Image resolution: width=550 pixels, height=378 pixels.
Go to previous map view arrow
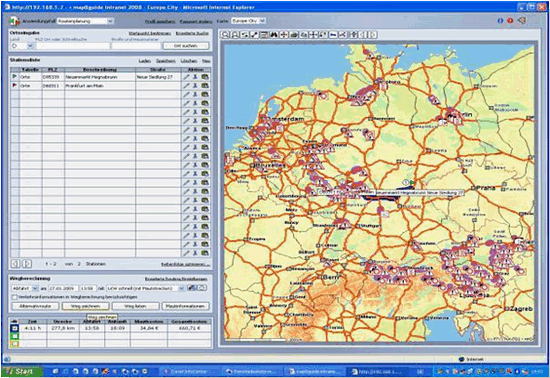click(x=363, y=34)
